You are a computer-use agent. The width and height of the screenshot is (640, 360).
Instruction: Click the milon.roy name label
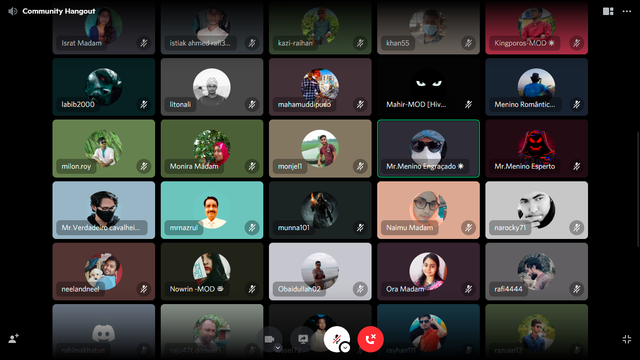[76, 166]
